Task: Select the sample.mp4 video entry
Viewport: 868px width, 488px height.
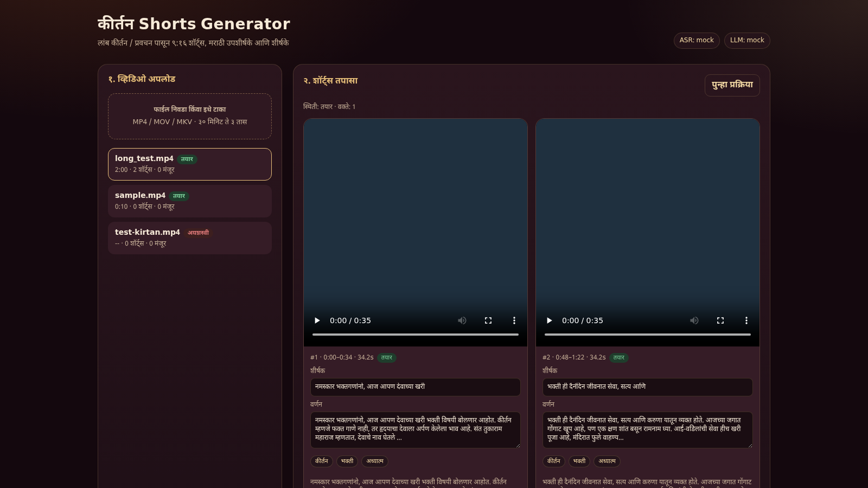Action: [190, 201]
